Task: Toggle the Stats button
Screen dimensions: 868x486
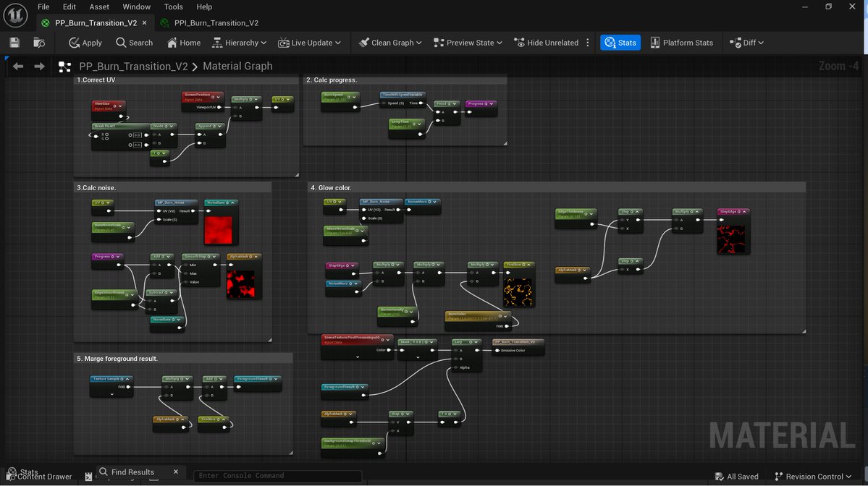Action: click(620, 43)
